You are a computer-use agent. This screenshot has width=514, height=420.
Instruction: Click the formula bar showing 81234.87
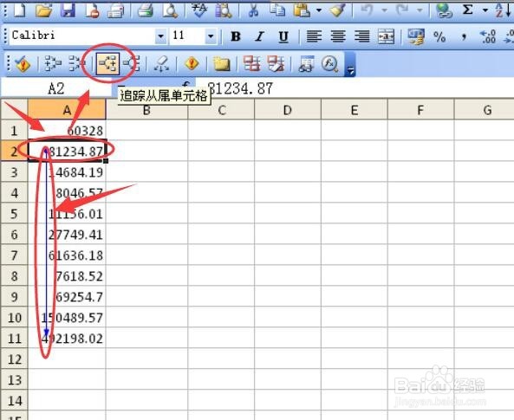[x=354, y=88]
